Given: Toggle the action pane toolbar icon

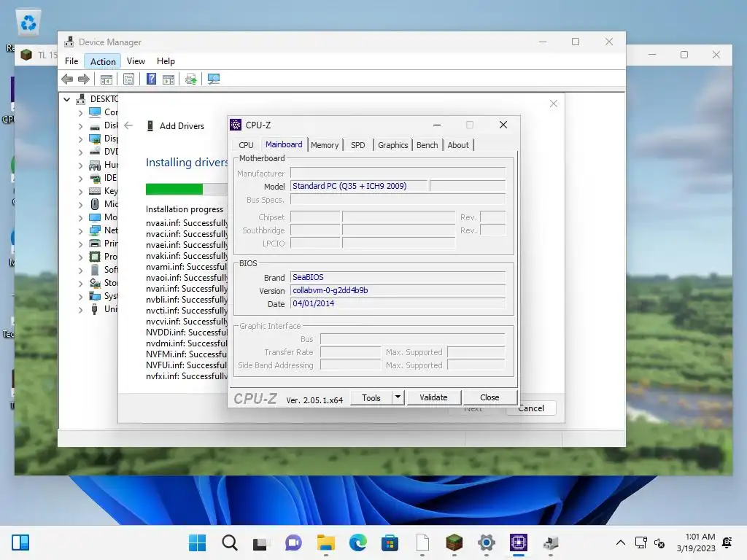Looking at the screenshot, I should 169,79.
